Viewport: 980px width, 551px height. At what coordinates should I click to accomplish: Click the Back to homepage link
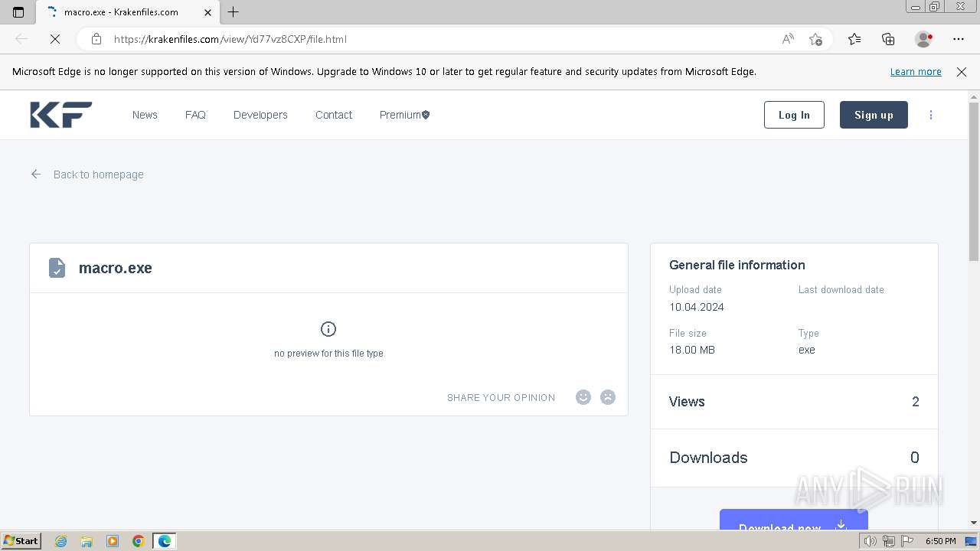pos(87,174)
